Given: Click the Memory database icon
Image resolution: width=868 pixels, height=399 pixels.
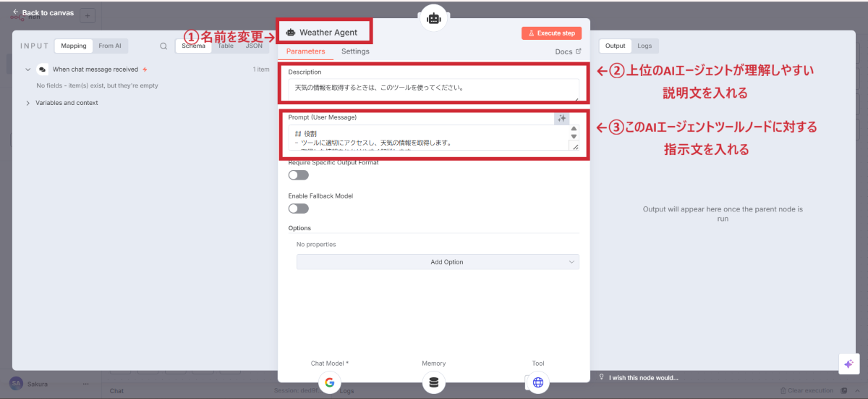Looking at the screenshot, I should click(433, 382).
